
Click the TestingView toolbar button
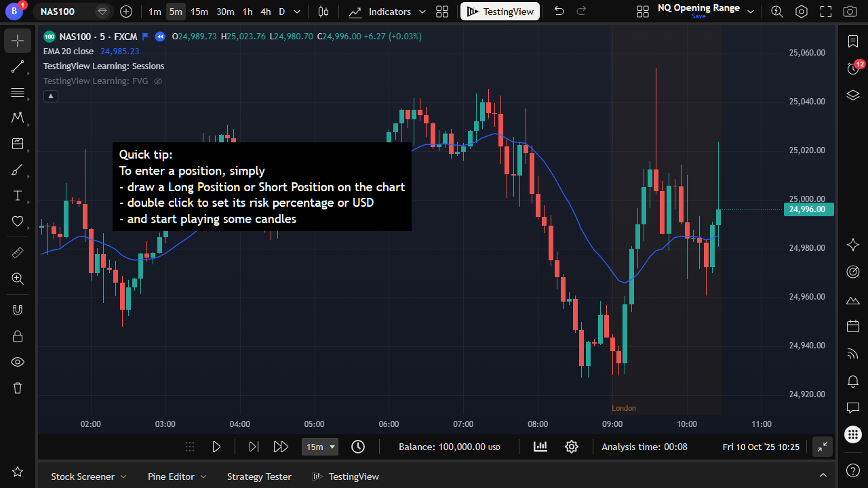[500, 12]
